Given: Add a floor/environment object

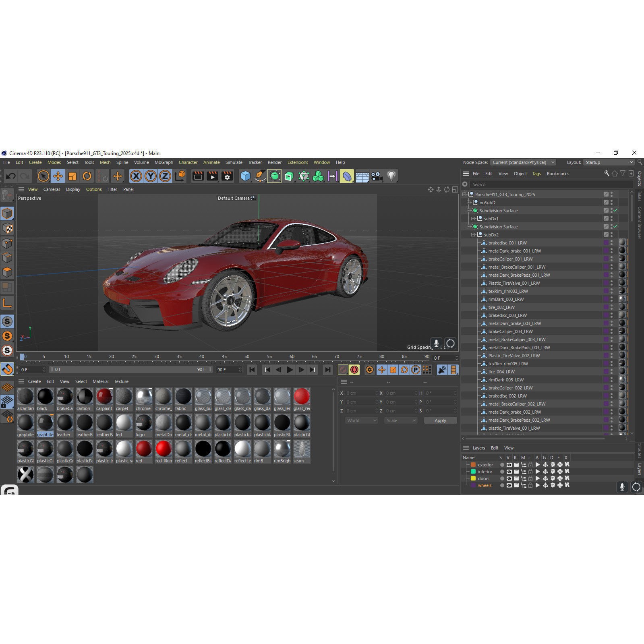Looking at the screenshot, I should pyautogui.click(x=362, y=176).
